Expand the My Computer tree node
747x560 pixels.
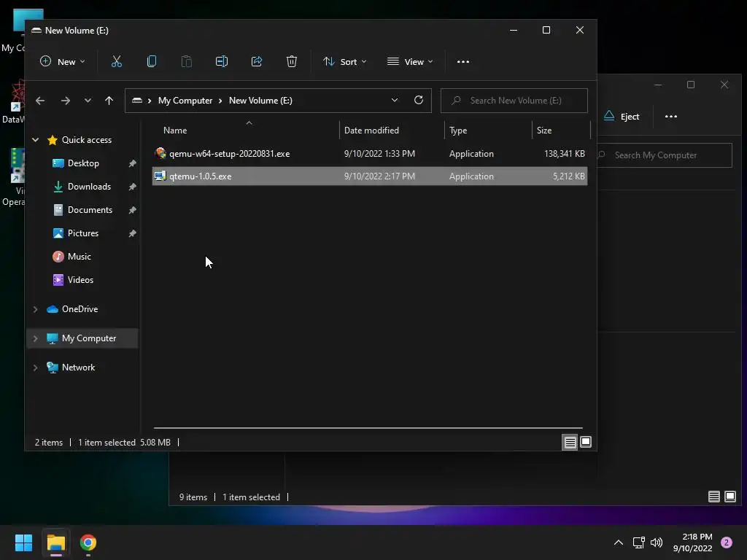click(x=35, y=338)
